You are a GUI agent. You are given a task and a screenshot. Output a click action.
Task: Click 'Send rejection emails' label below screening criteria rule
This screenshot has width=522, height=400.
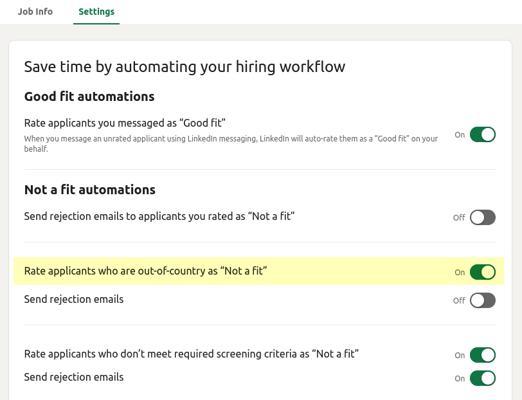click(74, 377)
